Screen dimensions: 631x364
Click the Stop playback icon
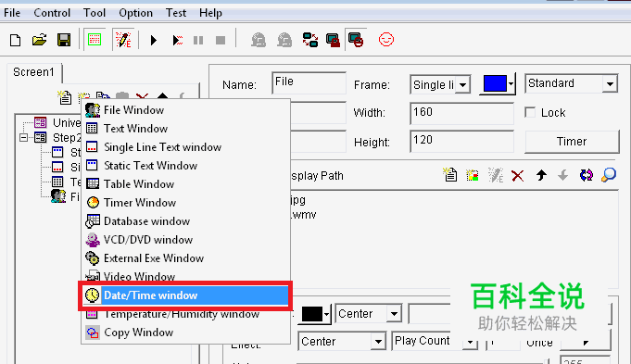point(221,40)
